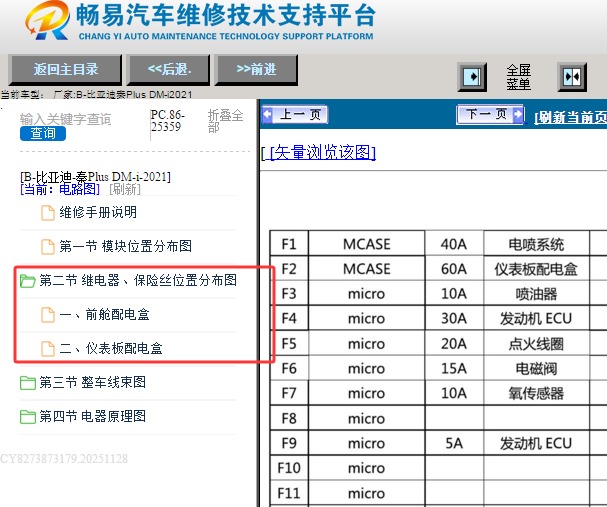
Task: Click the 喷油器 table cell
Action: tap(536, 294)
